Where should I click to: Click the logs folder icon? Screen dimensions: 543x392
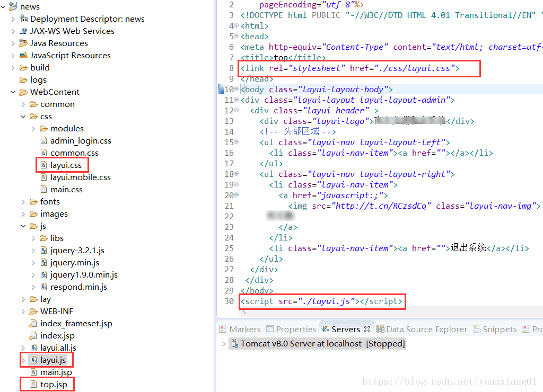point(23,80)
